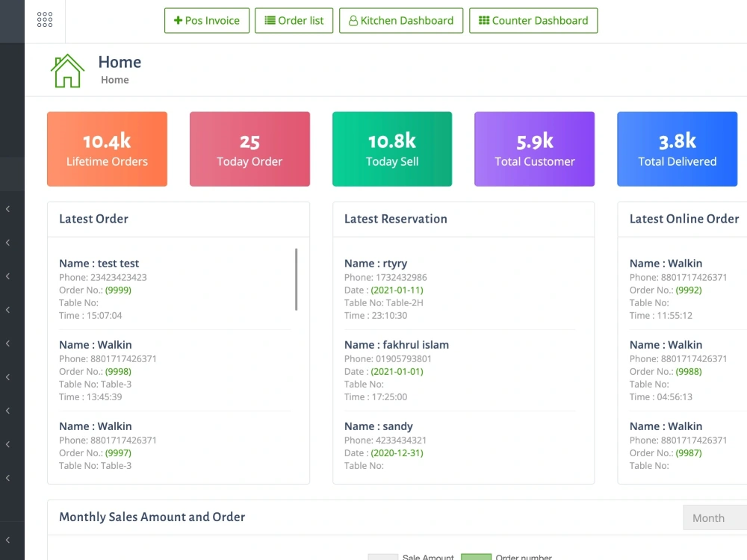Click phone 4233434321
This screenshot has height=560, width=747.
click(401, 440)
